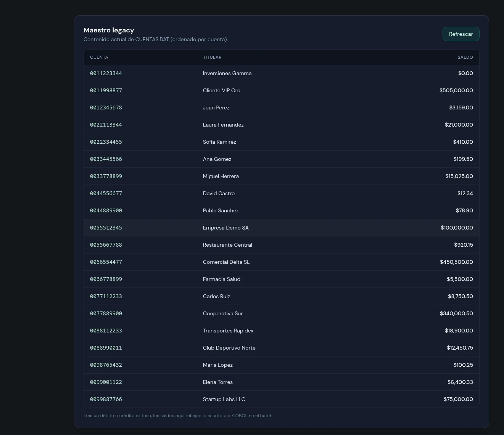Click the Refrescar button
The width and height of the screenshot is (504, 435).
pos(461,34)
